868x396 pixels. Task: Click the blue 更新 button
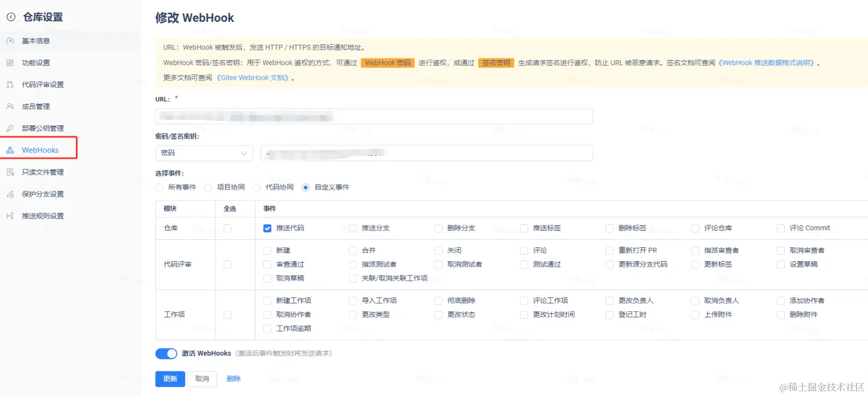[170, 379]
